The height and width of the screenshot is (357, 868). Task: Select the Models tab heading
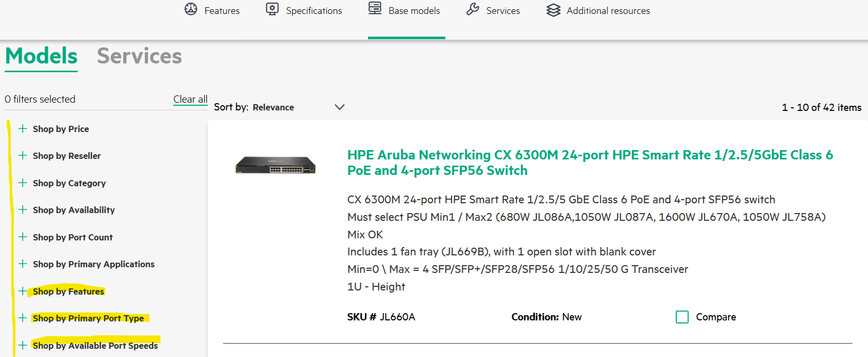[41, 56]
